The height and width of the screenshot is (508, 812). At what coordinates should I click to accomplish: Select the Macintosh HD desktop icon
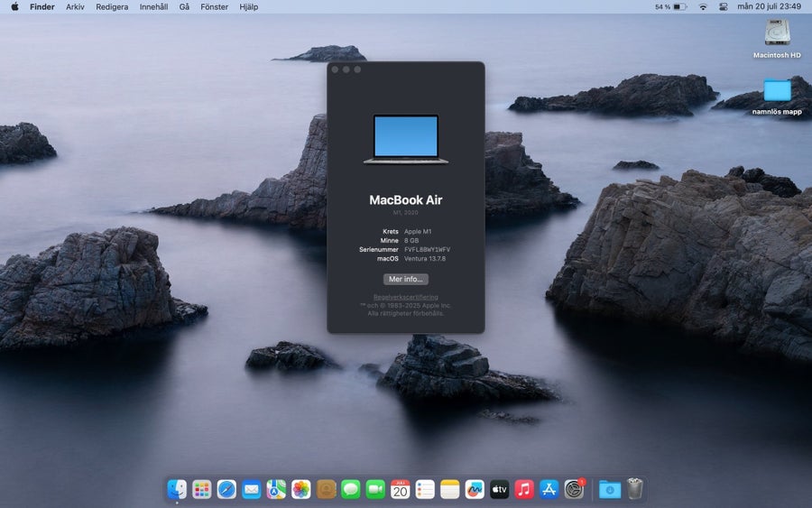(x=777, y=39)
